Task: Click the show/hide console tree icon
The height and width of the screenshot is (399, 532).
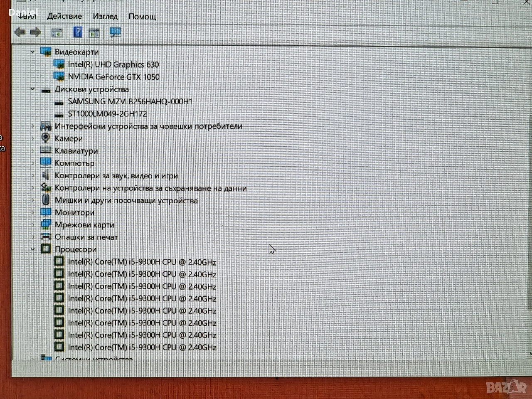Action: pos(57,32)
